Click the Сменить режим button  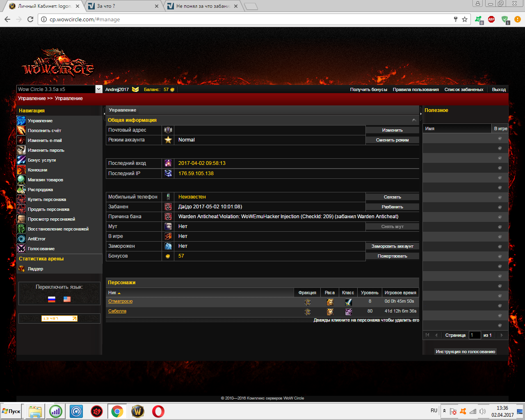click(392, 140)
